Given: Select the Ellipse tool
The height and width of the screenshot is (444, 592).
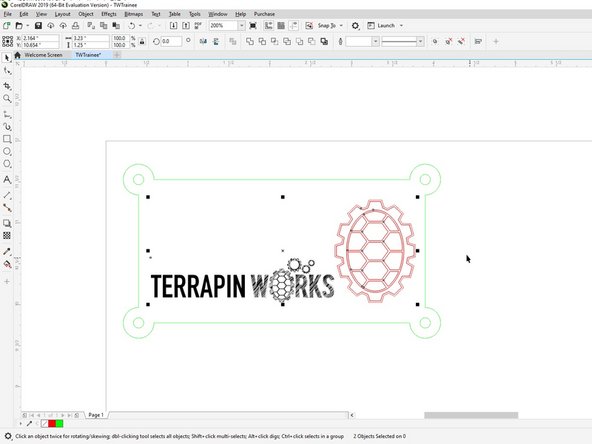Looking at the screenshot, I should (x=7, y=151).
